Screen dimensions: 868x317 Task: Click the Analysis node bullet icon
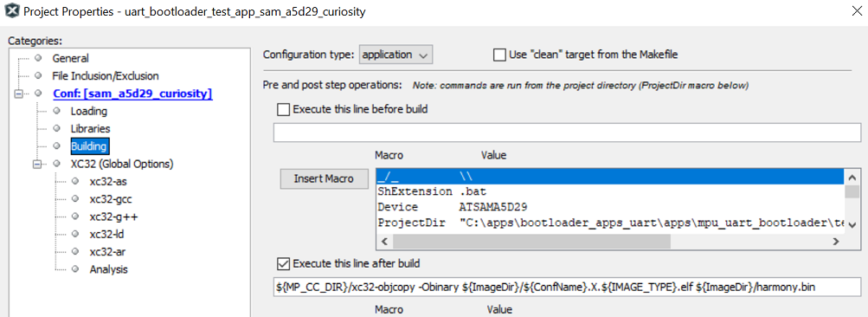coord(75,269)
